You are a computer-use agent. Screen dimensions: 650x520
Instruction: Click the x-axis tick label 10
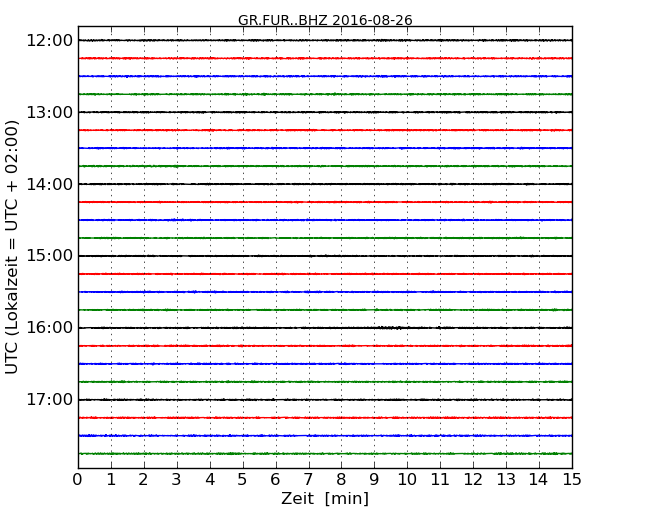click(x=407, y=480)
